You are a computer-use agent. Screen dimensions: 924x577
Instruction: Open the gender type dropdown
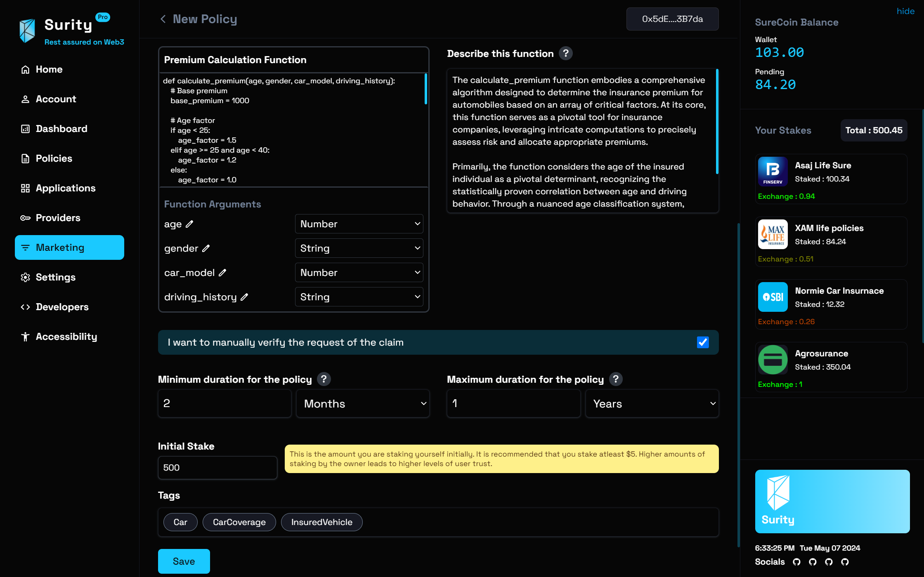coord(359,248)
